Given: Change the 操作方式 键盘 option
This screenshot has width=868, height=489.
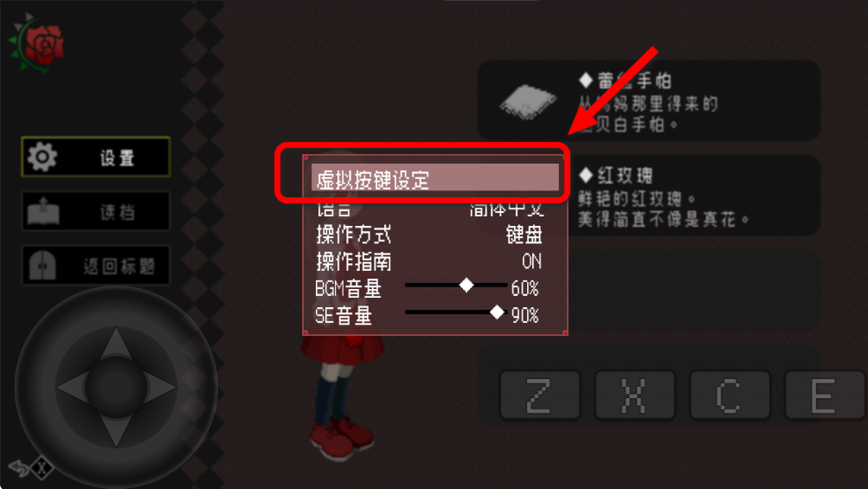Looking at the screenshot, I should (428, 235).
